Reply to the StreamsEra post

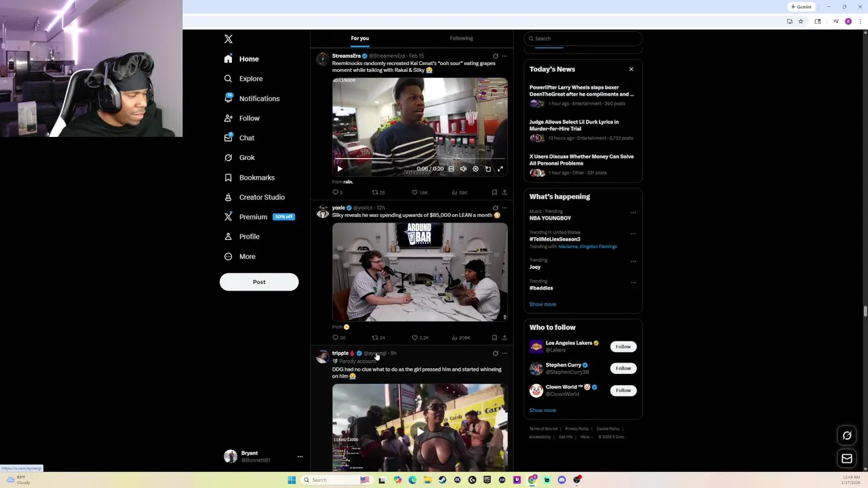337,192
